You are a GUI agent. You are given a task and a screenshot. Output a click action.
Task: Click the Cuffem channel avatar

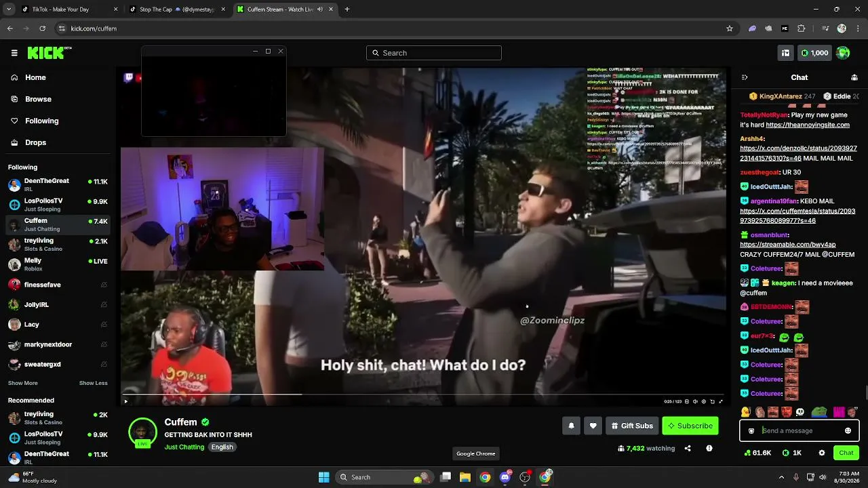point(142,432)
